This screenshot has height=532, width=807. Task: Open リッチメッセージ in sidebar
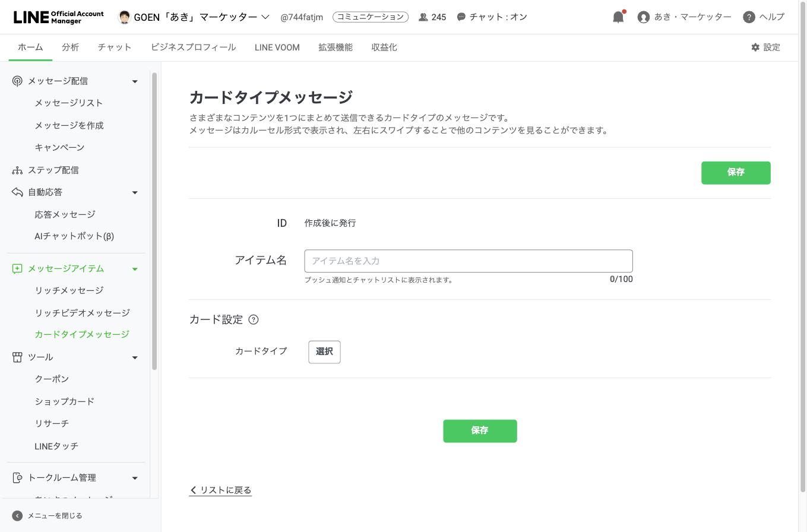[x=69, y=290]
